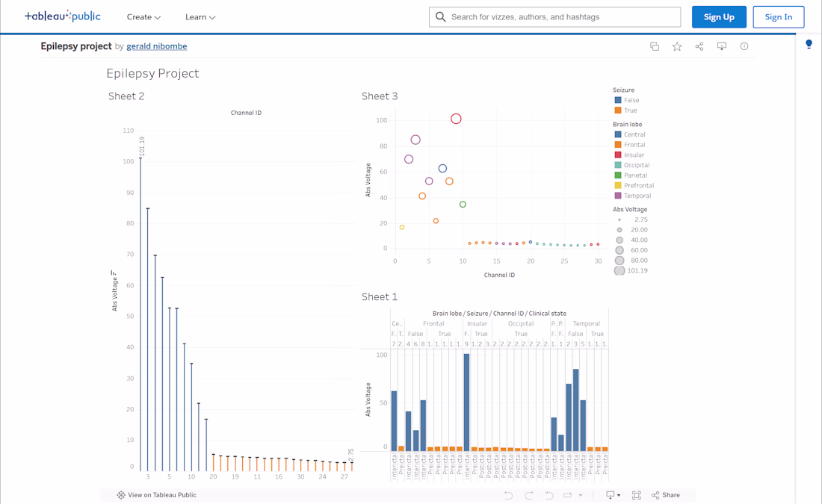Select the largest red circle in Sheet 3
This screenshot has height=504, width=822.
tap(456, 119)
